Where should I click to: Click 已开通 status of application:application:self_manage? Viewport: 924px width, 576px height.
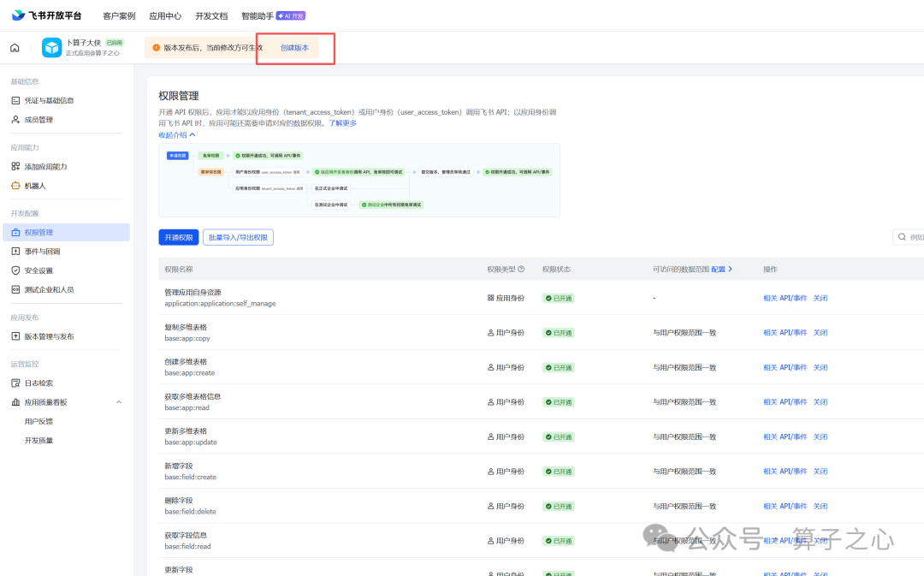(x=559, y=299)
